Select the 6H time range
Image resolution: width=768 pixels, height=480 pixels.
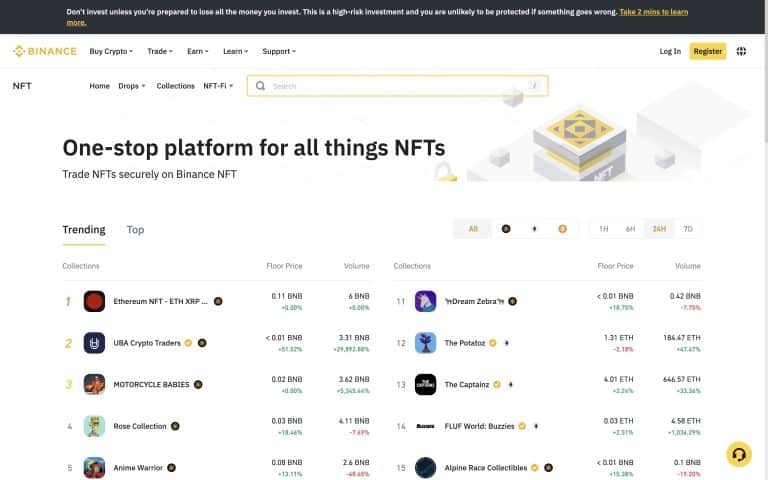[630, 229]
